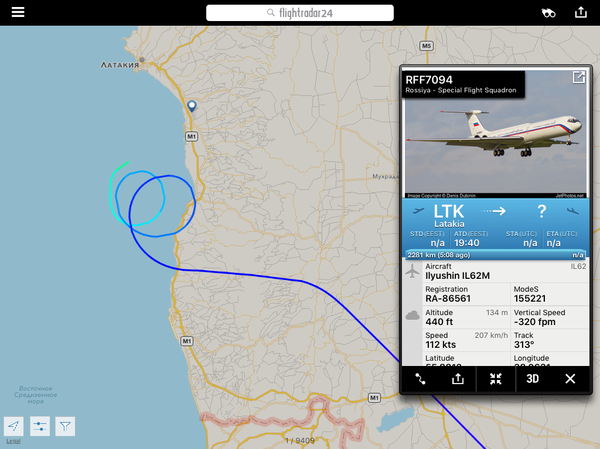This screenshot has width=600, height=449.
Task: Select the blue map pin near Latakia
Action: 192,106
